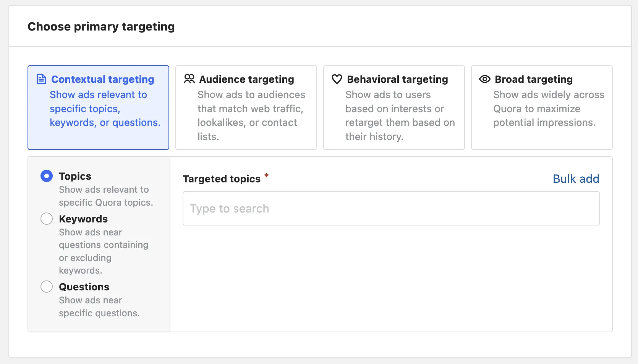Click the Broad targeting eye icon
Screen dimensions: 638x364
tap(485, 79)
